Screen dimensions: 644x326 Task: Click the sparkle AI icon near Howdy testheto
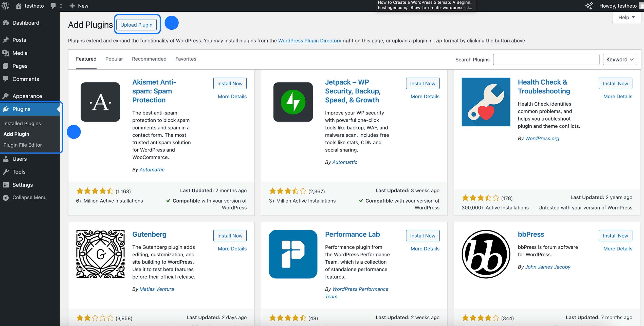tap(589, 6)
